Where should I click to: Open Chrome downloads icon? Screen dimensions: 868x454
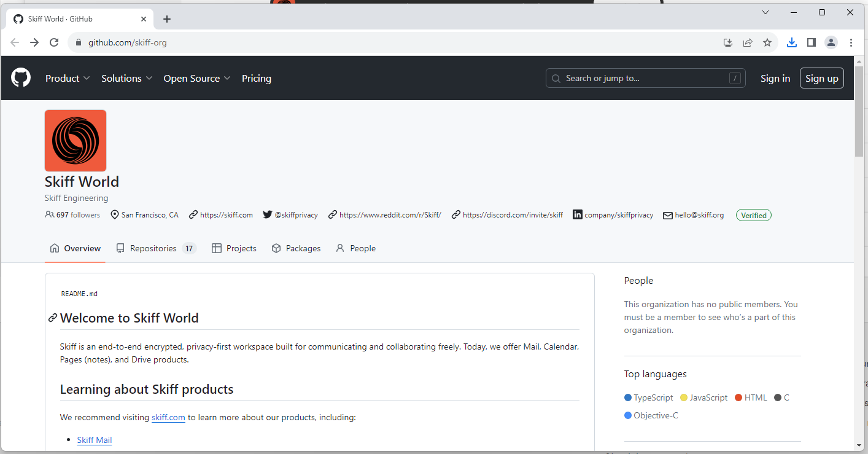792,42
